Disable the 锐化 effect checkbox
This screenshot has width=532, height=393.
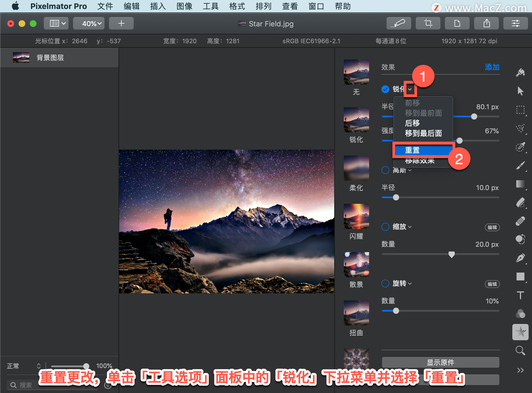click(385, 89)
